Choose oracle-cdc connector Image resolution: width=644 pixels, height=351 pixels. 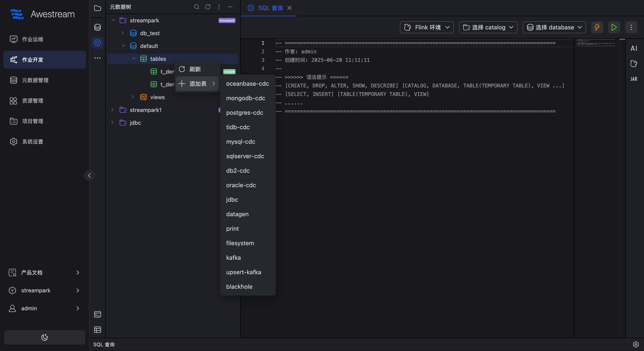coord(248,185)
